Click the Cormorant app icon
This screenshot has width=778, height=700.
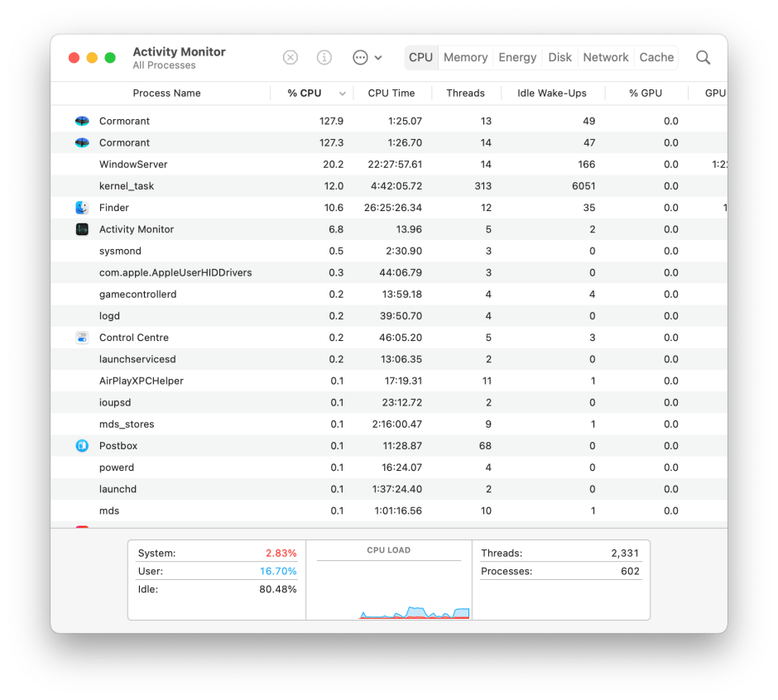pyautogui.click(x=82, y=121)
